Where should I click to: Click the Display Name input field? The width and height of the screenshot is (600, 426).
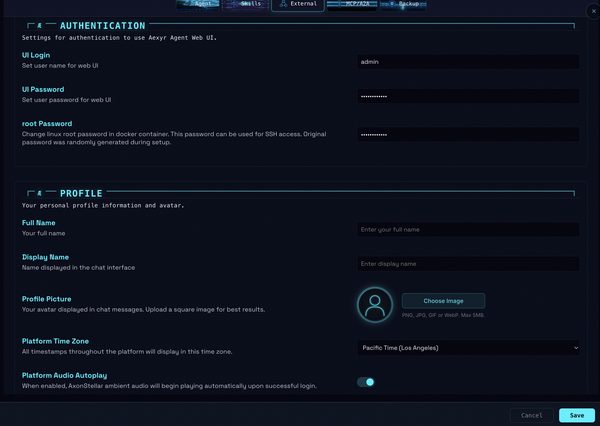(468, 264)
